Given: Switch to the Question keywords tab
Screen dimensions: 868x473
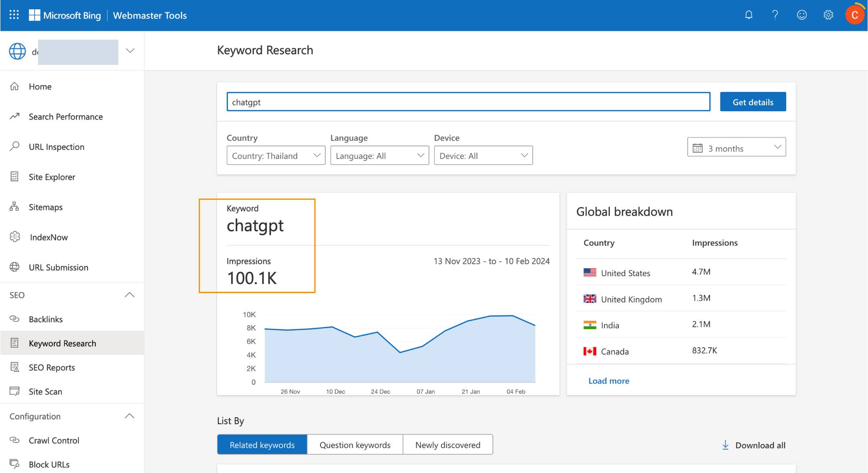Looking at the screenshot, I should click(355, 445).
